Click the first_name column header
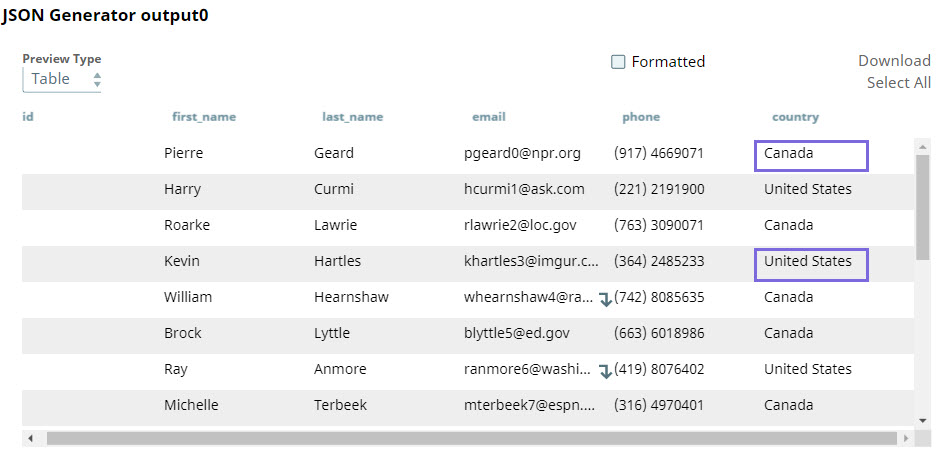The image size is (939, 456). click(204, 117)
